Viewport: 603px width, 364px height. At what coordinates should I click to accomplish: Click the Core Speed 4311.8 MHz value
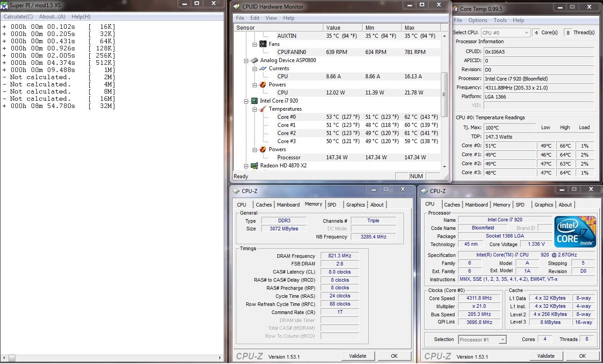click(x=479, y=298)
